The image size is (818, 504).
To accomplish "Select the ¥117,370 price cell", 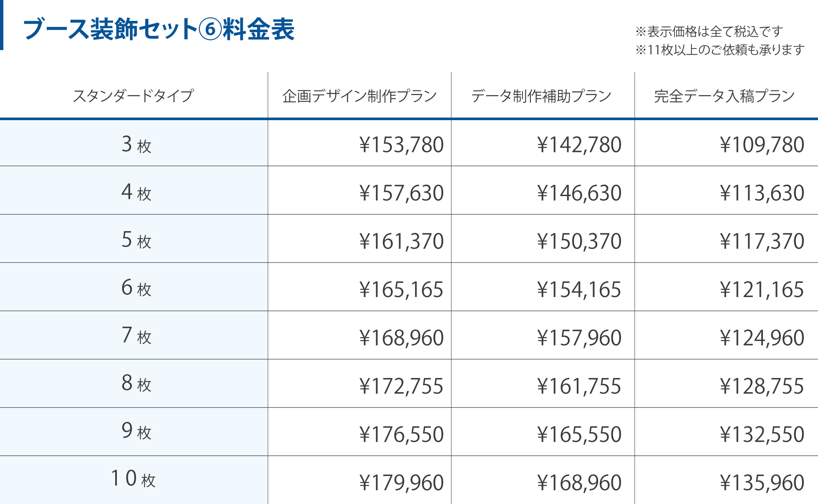I will (762, 241).
